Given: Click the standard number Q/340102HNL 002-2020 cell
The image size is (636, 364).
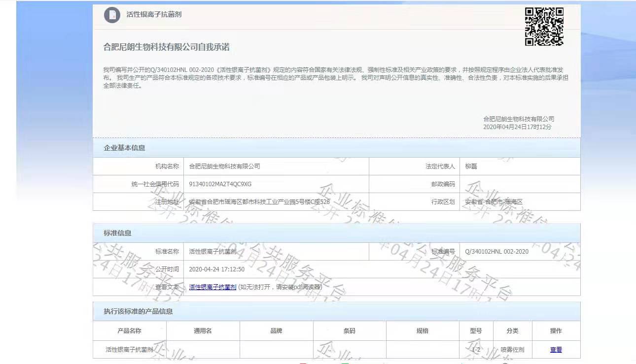Looking at the screenshot, I should pyautogui.click(x=496, y=252).
